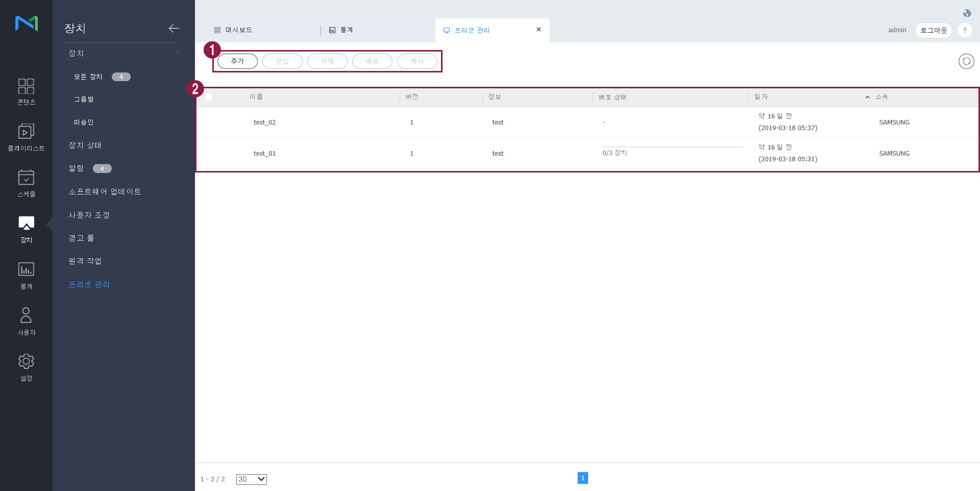This screenshot has height=491, width=980.
Task: Click the help question mark icon
Action: [964, 30]
